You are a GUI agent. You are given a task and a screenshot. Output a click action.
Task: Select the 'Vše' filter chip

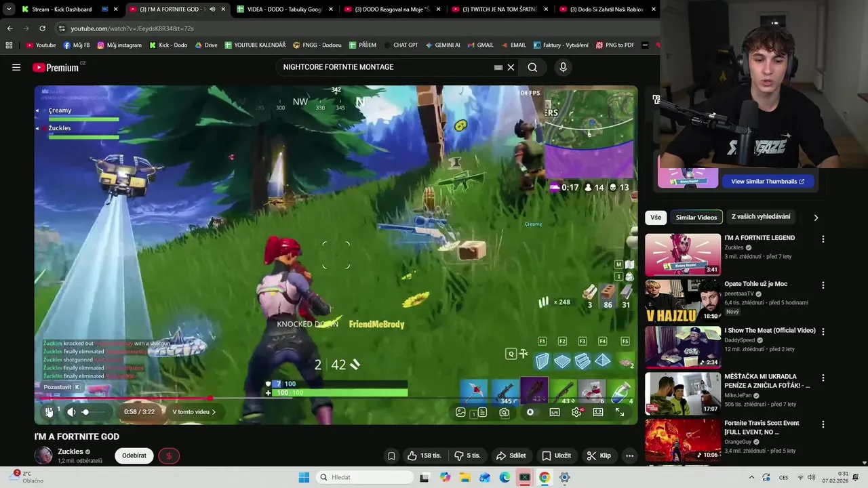point(656,217)
